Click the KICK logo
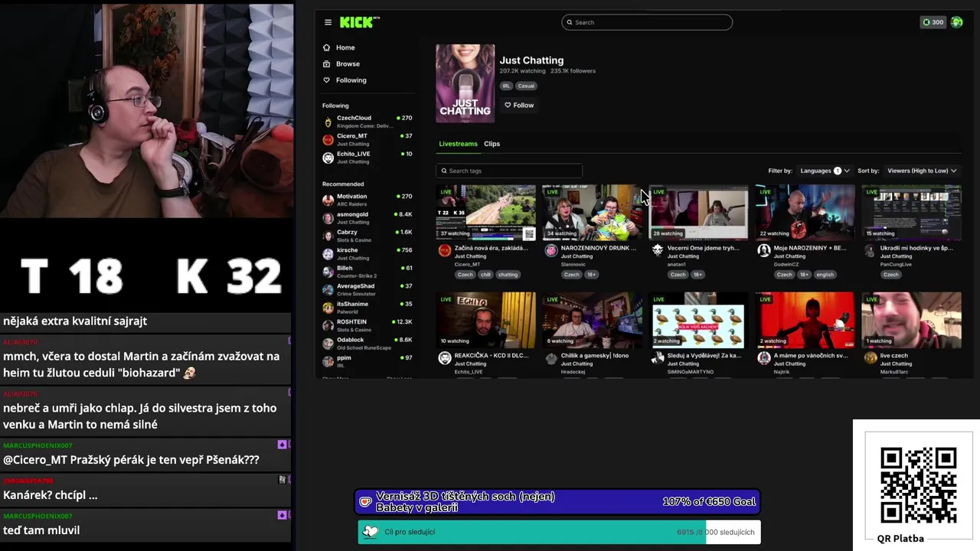Image resolution: width=980 pixels, height=551 pixels. pyautogui.click(x=359, y=22)
